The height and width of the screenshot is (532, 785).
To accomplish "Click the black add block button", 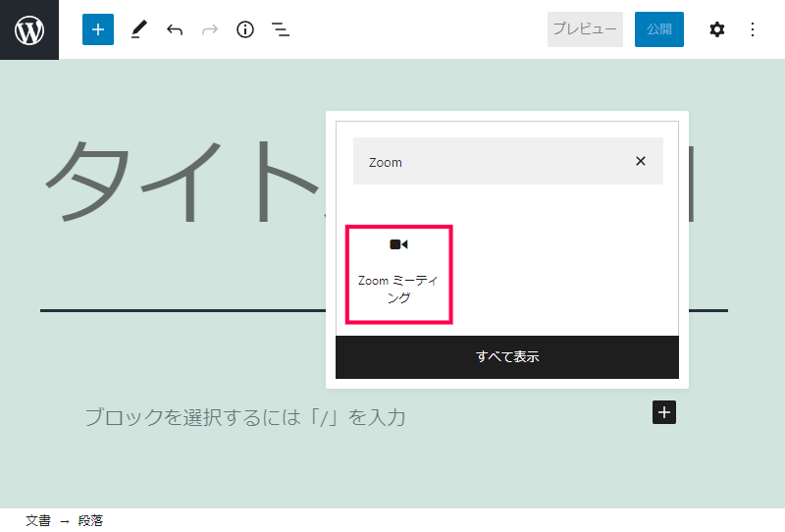I will click(x=664, y=412).
